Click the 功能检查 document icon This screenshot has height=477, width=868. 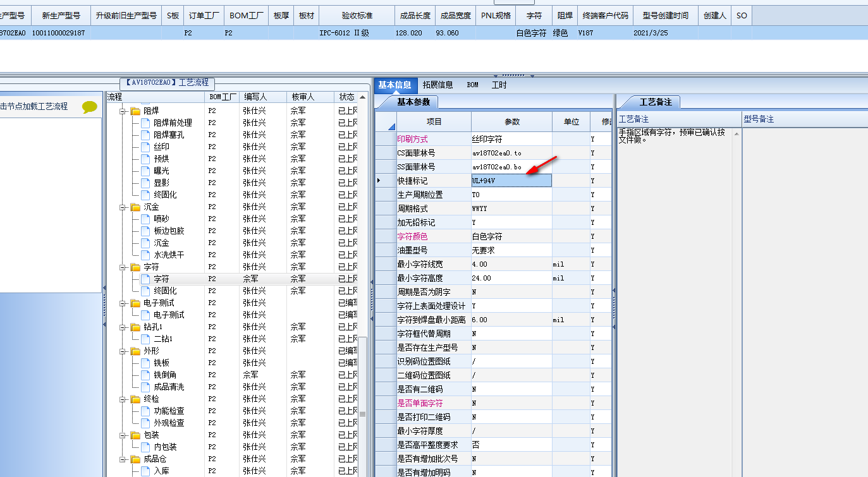(146, 411)
